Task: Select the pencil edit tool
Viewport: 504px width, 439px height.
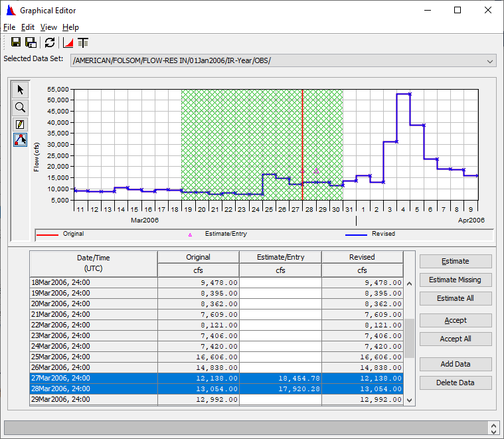Action: pos(20,124)
